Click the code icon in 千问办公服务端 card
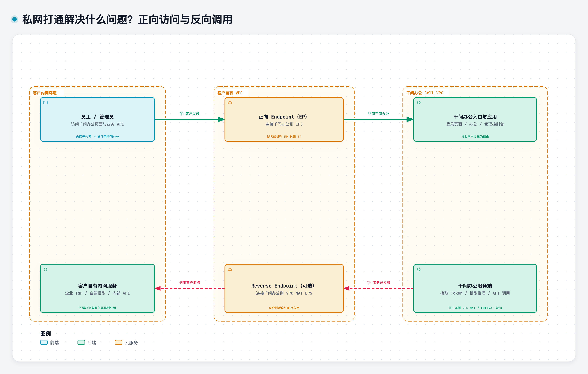Screen dimensions: 588x374 [x=418, y=269]
